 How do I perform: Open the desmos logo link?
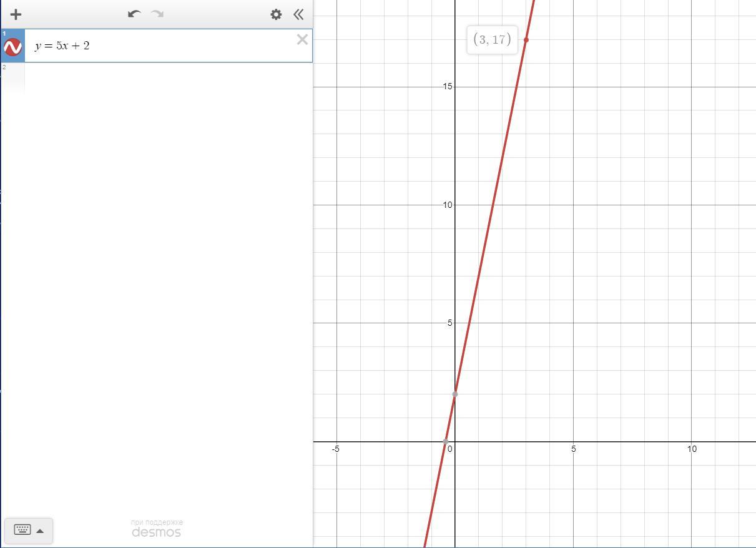[x=156, y=532]
